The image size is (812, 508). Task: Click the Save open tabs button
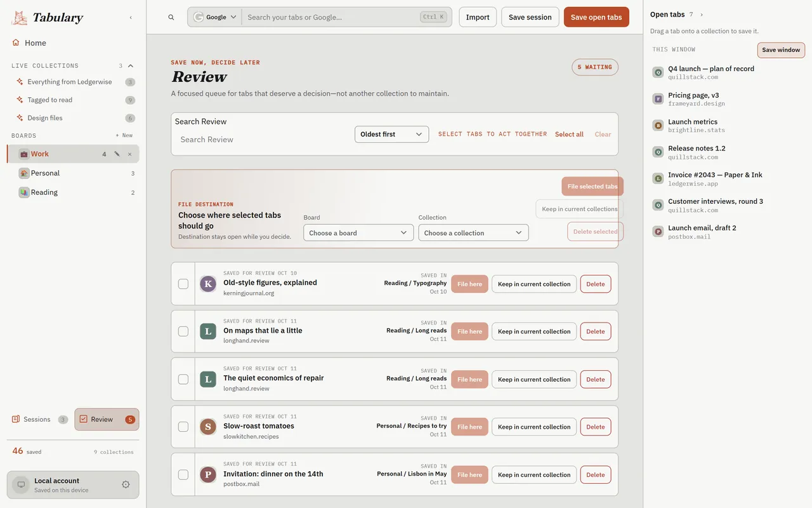tap(596, 17)
